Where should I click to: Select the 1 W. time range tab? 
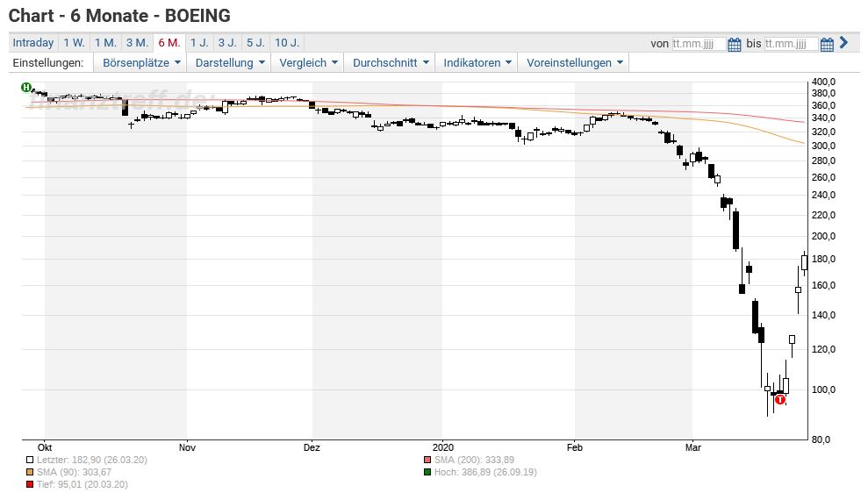pyautogui.click(x=74, y=43)
